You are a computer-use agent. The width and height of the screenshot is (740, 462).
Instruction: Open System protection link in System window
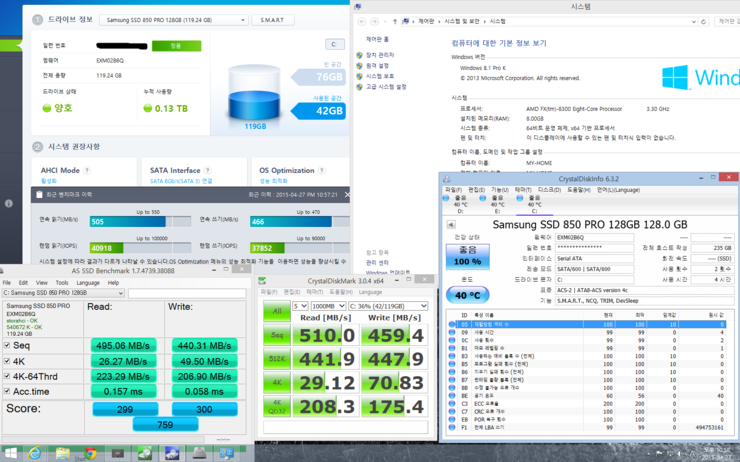(x=380, y=76)
